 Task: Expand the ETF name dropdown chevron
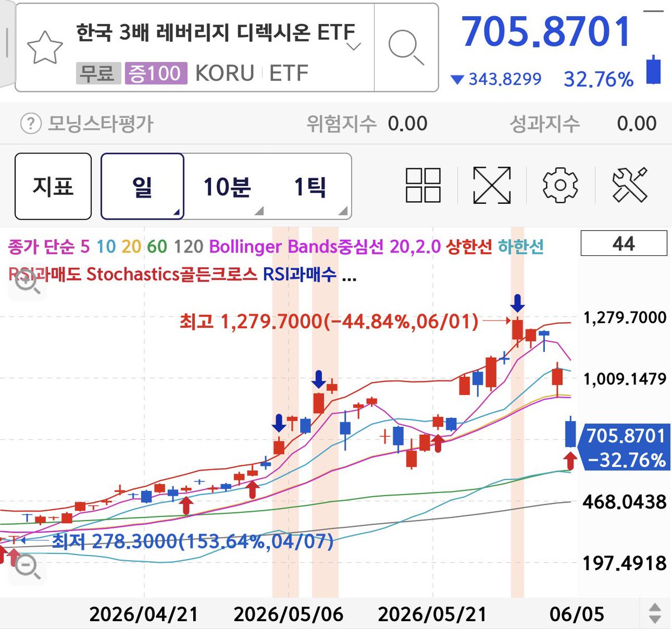[354, 46]
